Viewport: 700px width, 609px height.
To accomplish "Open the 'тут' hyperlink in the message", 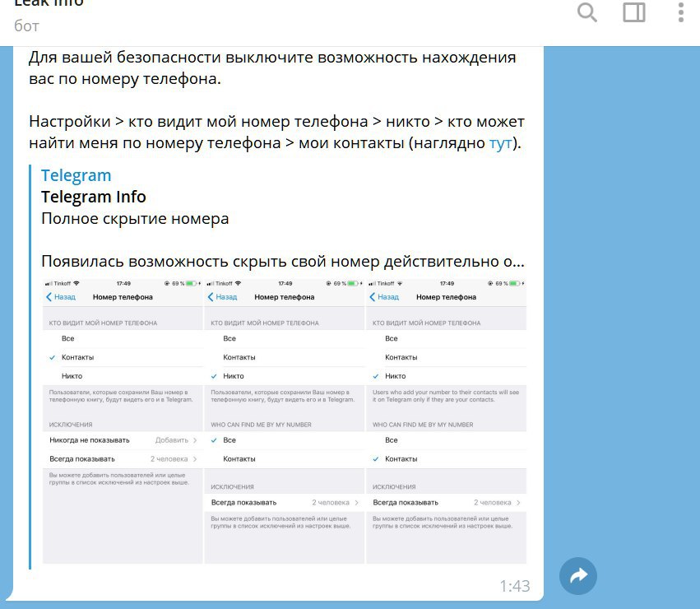I will (500, 143).
